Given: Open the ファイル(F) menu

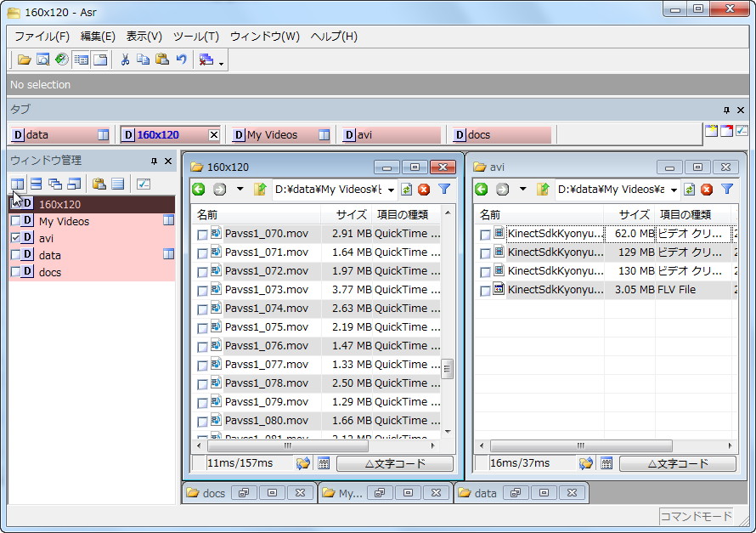Looking at the screenshot, I should coord(42,37).
